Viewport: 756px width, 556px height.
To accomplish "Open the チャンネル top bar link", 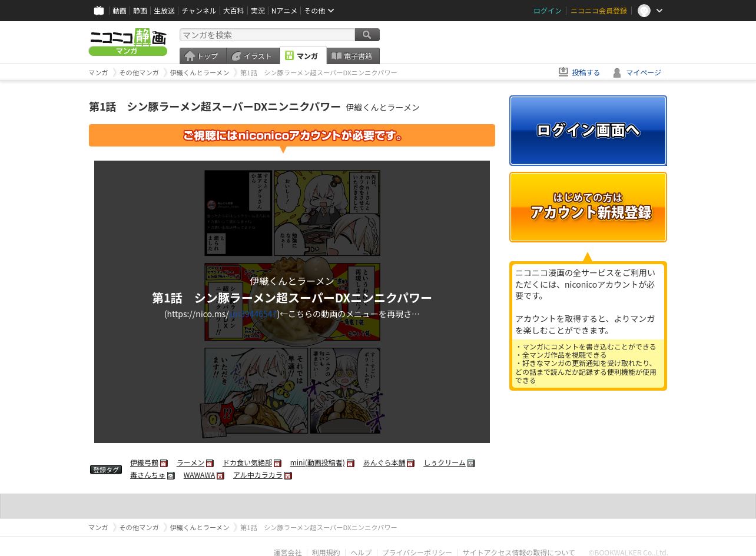I will tap(199, 11).
